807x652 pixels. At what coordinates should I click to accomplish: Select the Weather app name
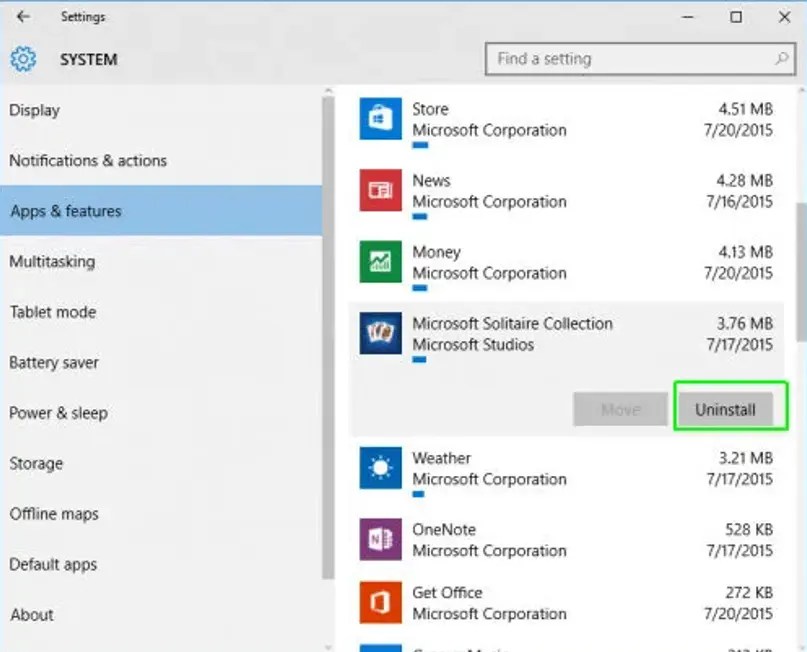442,458
